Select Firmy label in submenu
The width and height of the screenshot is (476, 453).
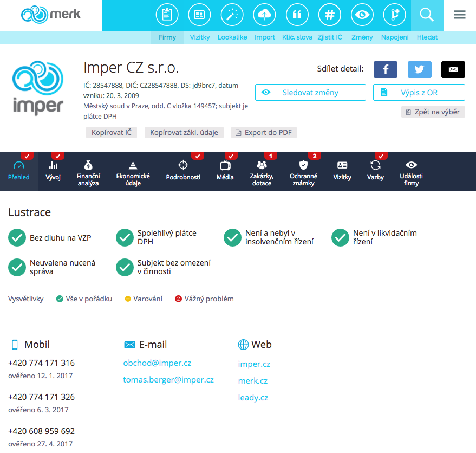pos(167,37)
